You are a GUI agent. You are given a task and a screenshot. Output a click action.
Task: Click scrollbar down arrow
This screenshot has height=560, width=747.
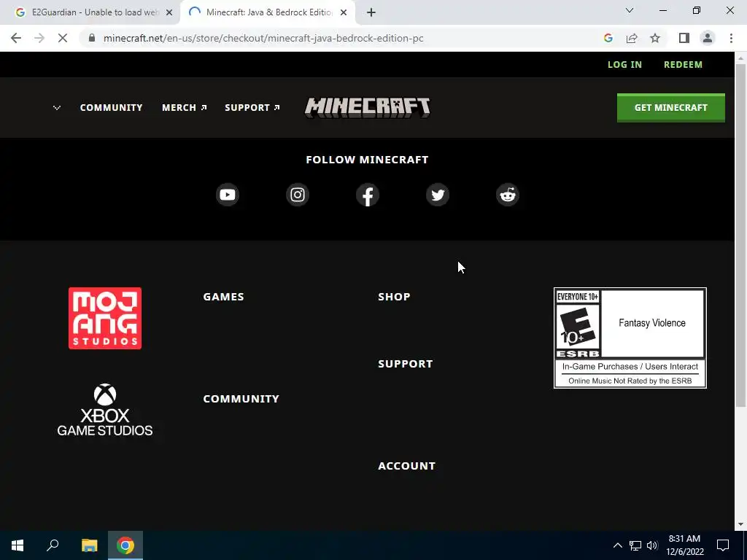point(740,524)
